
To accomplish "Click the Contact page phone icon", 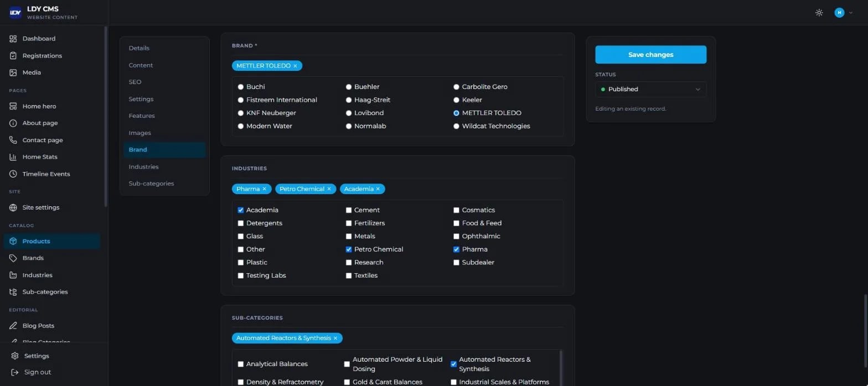I will point(13,140).
